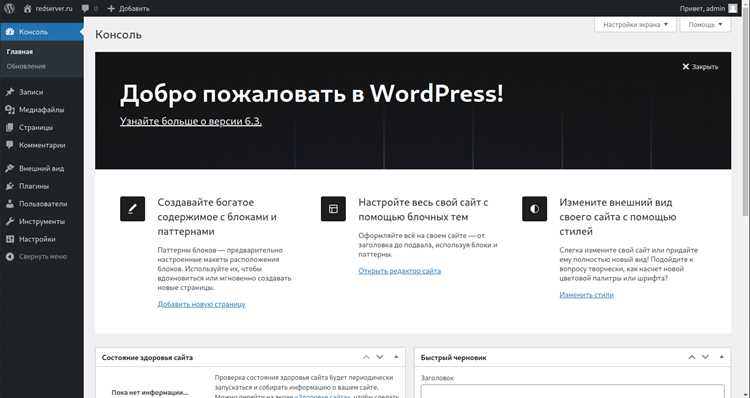This screenshot has width=750, height=398.
Task: Click in Заголовок quick draft title field
Action: 573,391
